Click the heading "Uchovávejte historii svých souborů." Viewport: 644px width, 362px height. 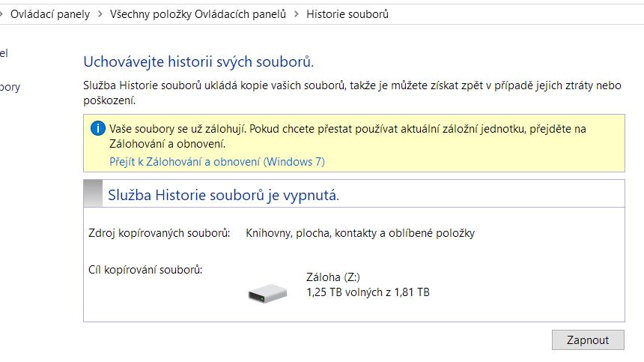(198, 61)
